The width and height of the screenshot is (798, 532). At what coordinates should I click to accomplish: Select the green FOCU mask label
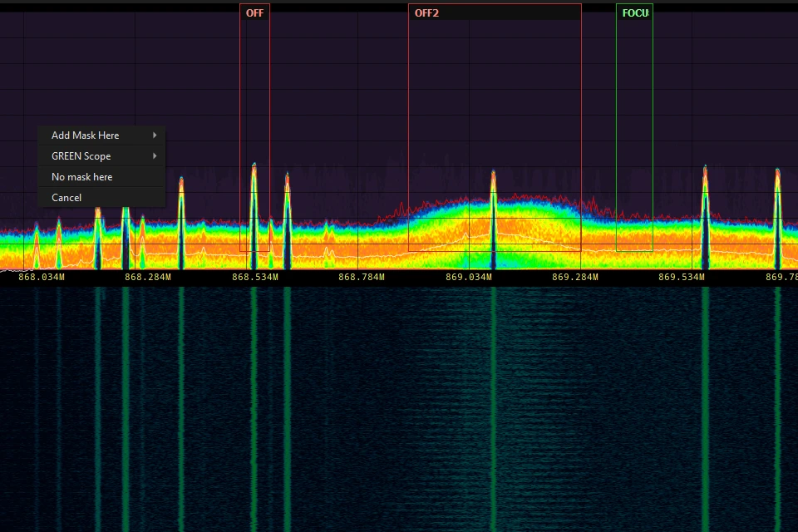635,13
